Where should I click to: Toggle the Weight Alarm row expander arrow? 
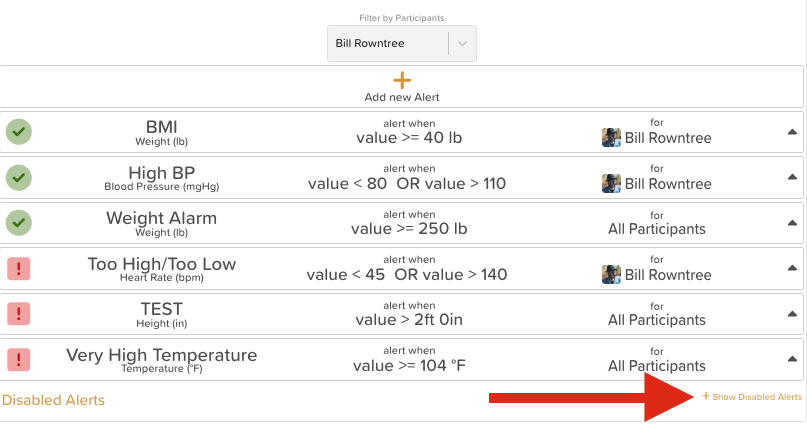(792, 223)
